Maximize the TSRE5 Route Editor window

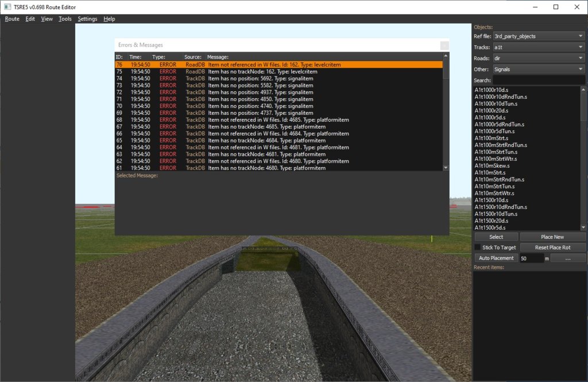555,7
